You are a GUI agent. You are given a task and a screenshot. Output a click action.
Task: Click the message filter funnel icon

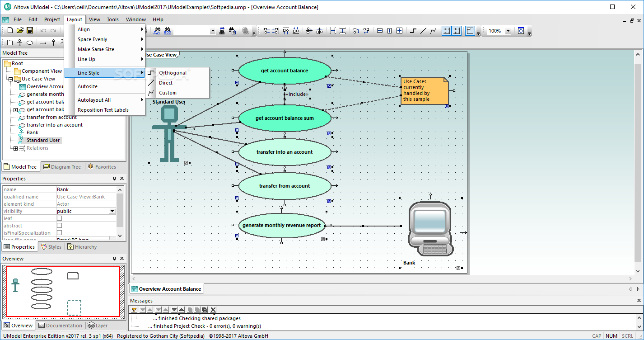[x=134, y=310]
